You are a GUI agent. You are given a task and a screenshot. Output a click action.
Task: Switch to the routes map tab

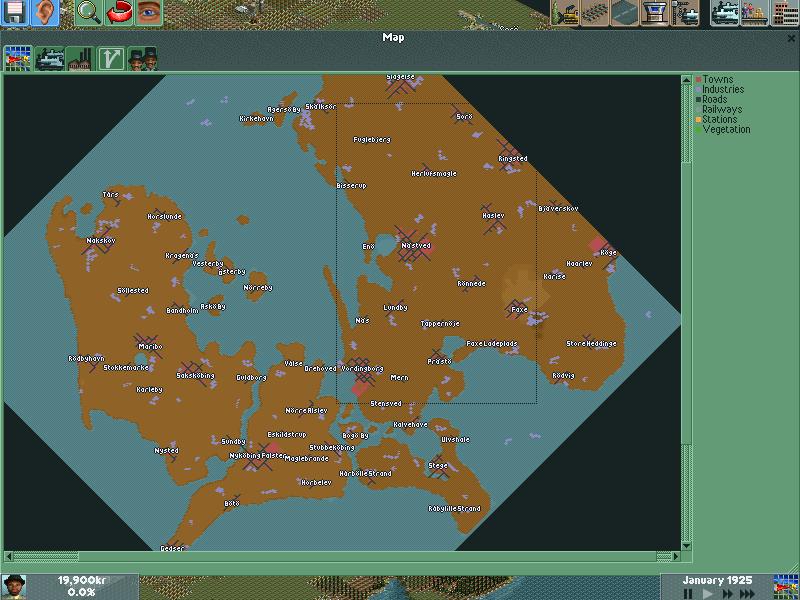111,59
